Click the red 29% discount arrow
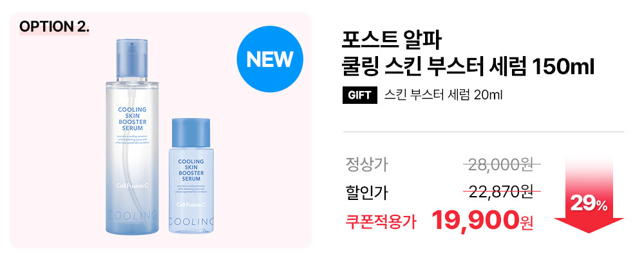The image size is (644, 258). (589, 194)
